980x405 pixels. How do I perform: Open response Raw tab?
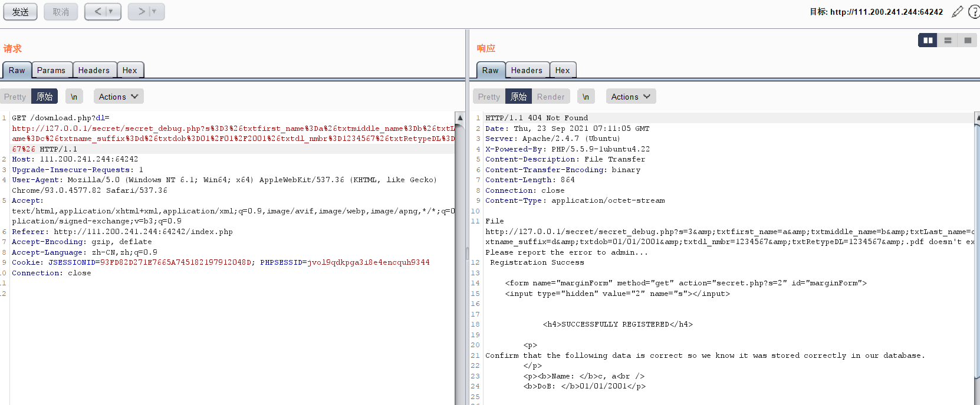point(491,70)
